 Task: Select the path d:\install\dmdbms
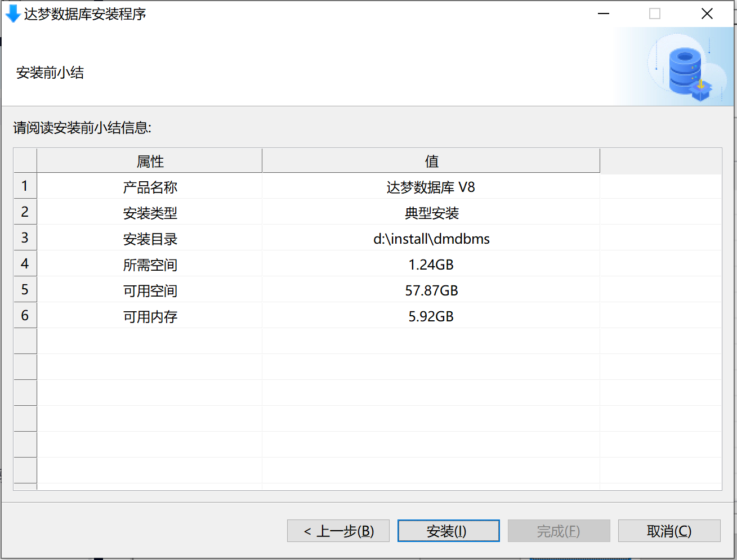[x=431, y=238]
